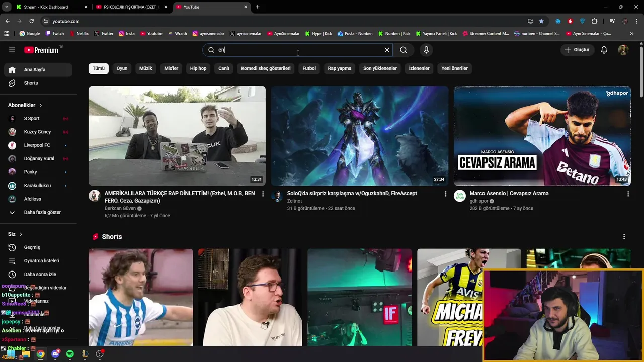Play SoloQ'da sürpriz karşılaşma thumbnail
The height and width of the screenshot is (362, 644).
click(x=360, y=136)
